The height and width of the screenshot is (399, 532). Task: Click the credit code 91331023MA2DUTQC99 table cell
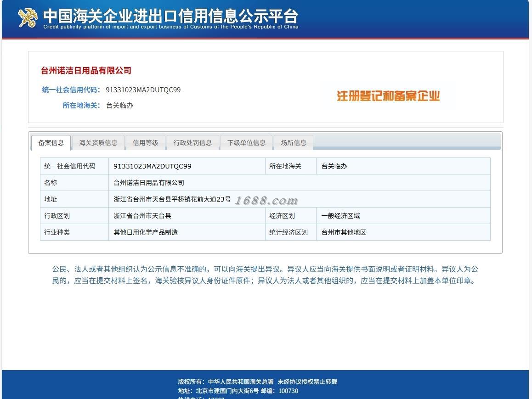187,166
